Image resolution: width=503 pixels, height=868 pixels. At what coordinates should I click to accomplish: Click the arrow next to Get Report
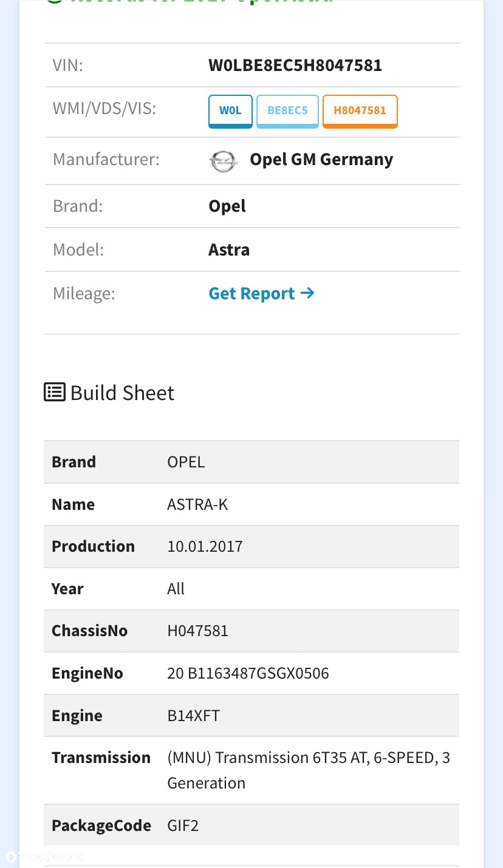pos(307,293)
